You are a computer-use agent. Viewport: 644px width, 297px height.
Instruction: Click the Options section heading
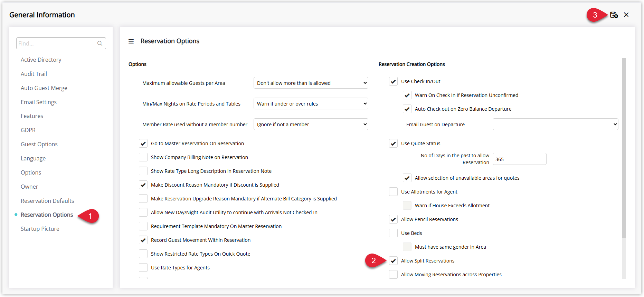138,64
